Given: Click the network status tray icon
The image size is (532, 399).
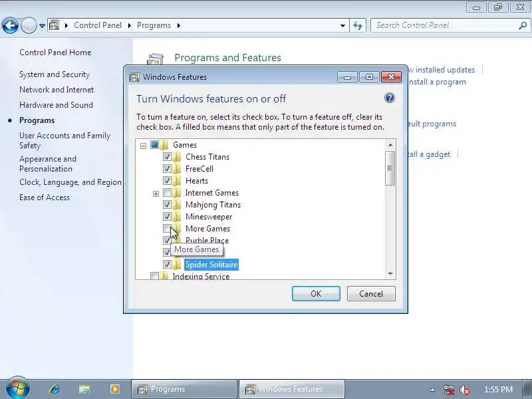Looking at the screenshot, I should click(448, 390).
